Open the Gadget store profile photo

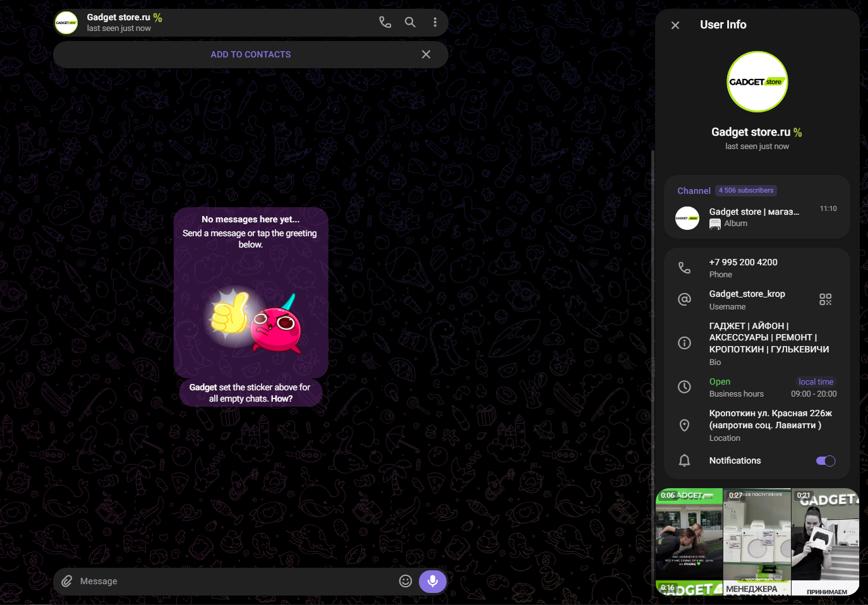coord(757,81)
